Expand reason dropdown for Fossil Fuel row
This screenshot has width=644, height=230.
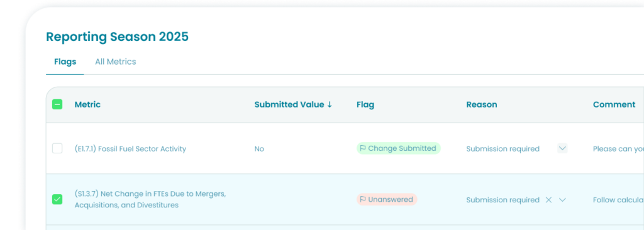click(562, 148)
